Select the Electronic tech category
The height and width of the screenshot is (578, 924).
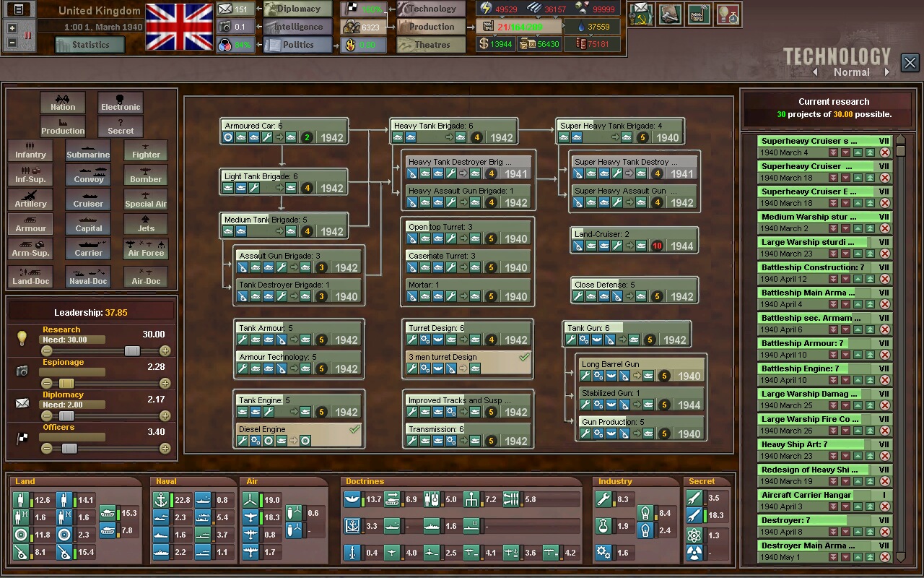(x=121, y=103)
